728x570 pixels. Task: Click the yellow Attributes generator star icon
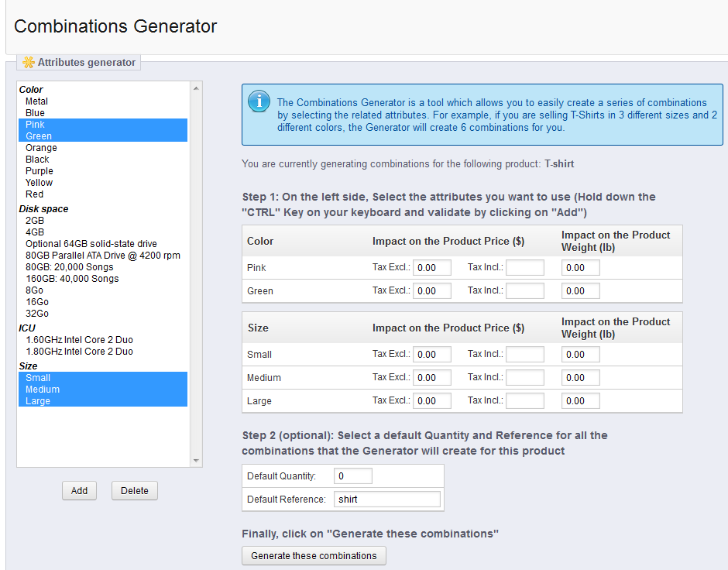pos(29,62)
